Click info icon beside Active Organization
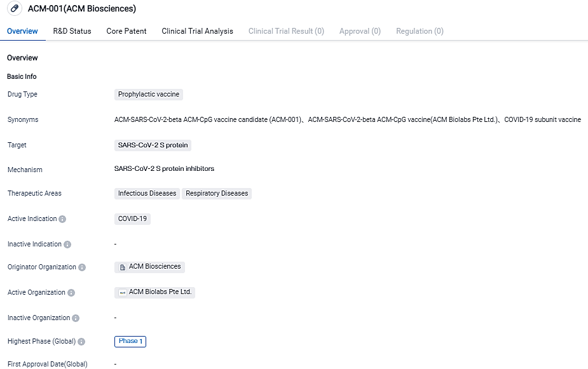 (71, 293)
